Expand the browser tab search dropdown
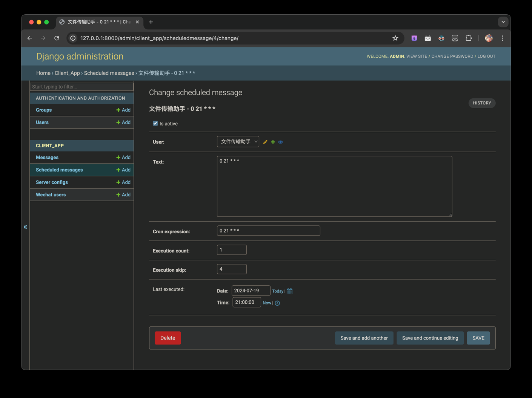This screenshot has width=532, height=398. pyautogui.click(x=503, y=22)
